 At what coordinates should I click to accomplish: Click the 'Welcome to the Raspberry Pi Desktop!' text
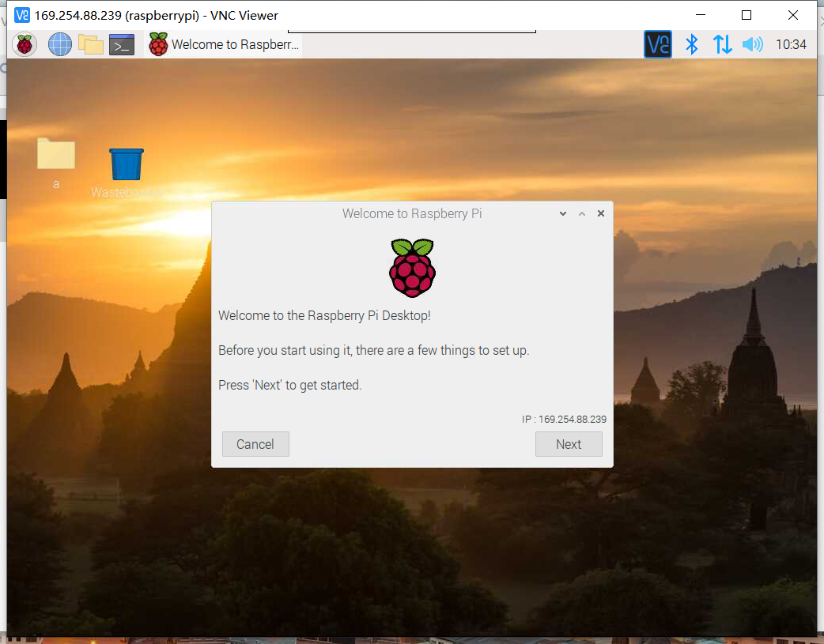(324, 316)
